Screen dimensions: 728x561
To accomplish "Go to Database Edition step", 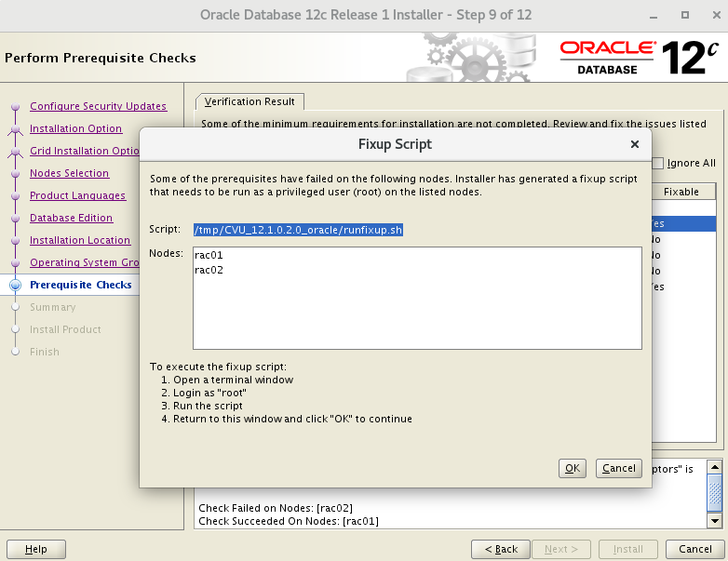I will click(x=71, y=217).
